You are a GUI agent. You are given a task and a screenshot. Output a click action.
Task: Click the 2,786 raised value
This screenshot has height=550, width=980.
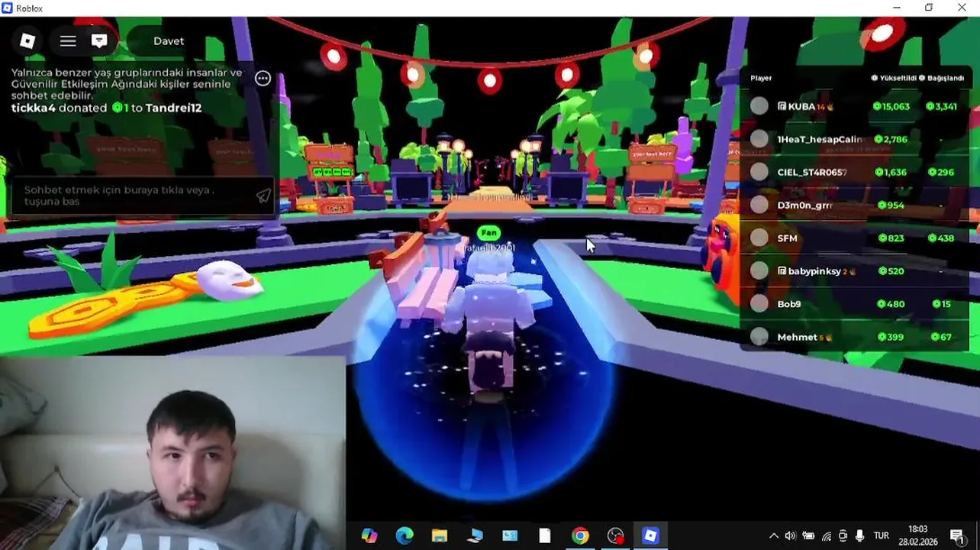point(891,139)
